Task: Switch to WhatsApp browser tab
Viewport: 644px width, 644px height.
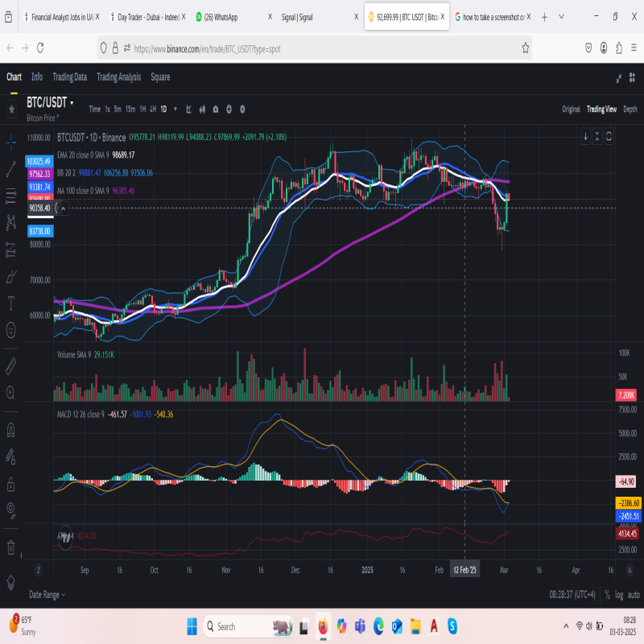Action: click(233, 17)
